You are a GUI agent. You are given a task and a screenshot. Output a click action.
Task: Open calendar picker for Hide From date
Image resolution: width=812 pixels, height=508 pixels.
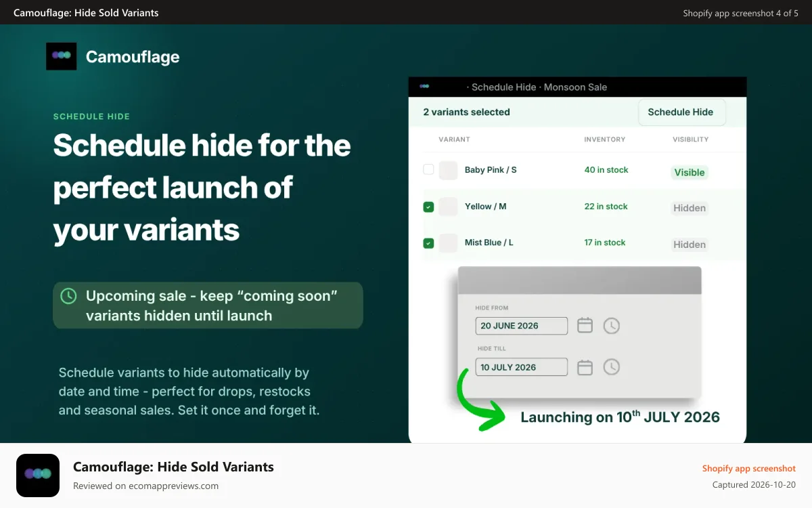click(x=585, y=326)
